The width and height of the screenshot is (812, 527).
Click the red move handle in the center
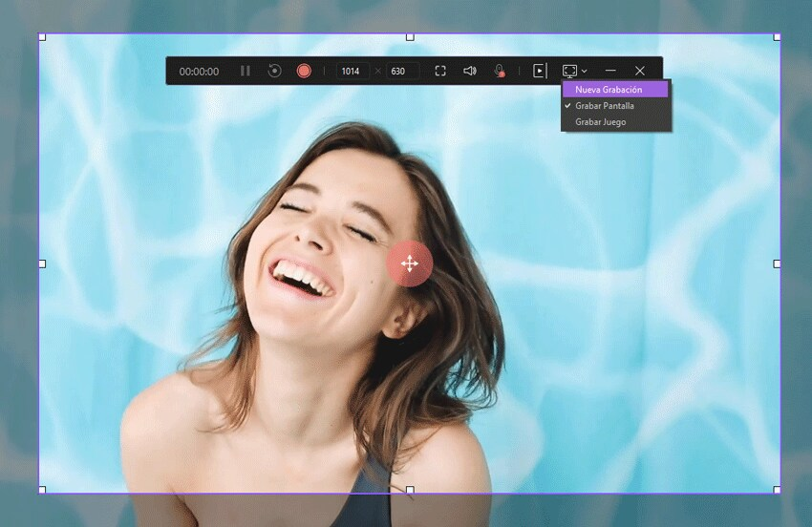click(x=410, y=263)
